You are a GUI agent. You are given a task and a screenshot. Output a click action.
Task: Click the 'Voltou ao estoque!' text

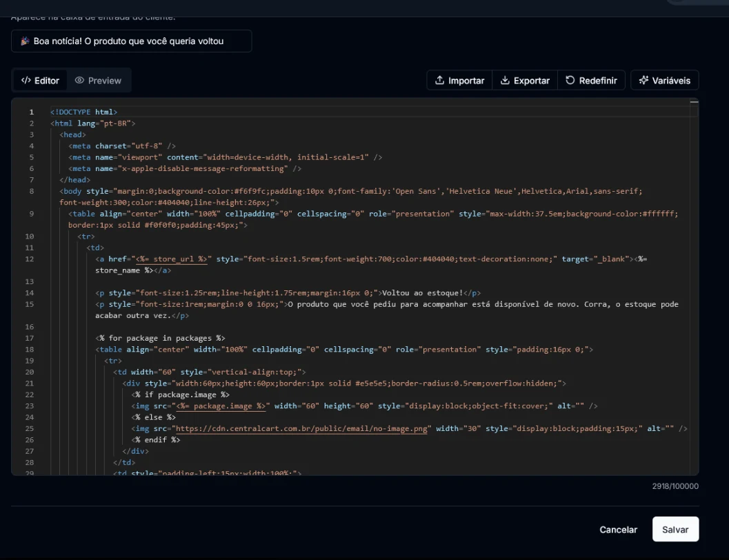pyautogui.click(x=422, y=293)
